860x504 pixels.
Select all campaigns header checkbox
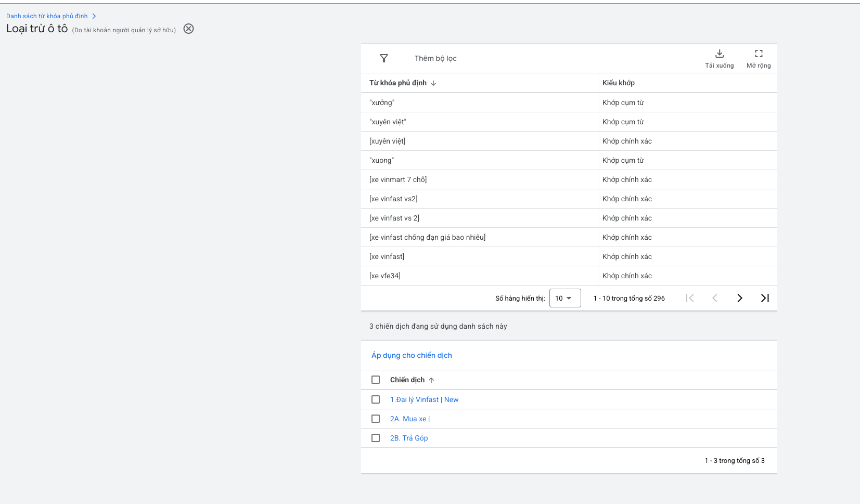376,380
